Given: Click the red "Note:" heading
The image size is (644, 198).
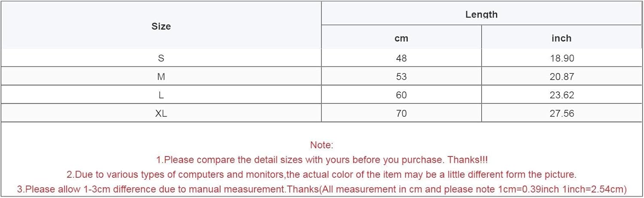Looking at the screenshot, I should coord(322,145).
